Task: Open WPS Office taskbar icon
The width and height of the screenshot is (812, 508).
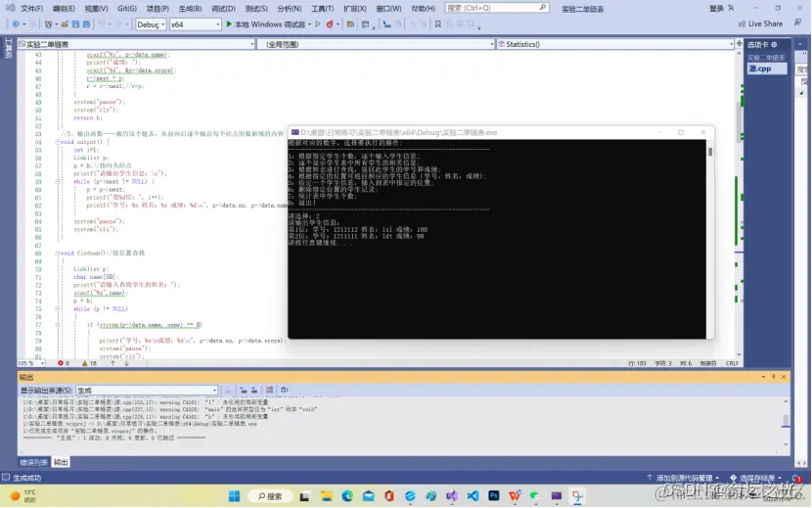Action: (x=515, y=496)
